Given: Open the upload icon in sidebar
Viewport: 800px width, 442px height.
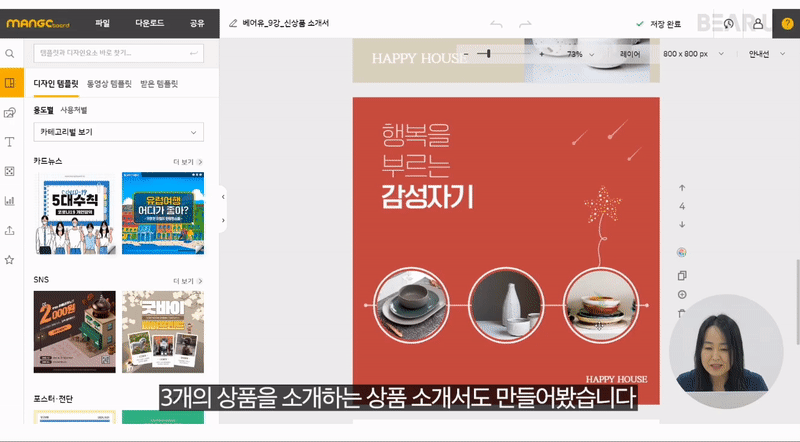Looking at the screenshot, I should click(10, 230).
